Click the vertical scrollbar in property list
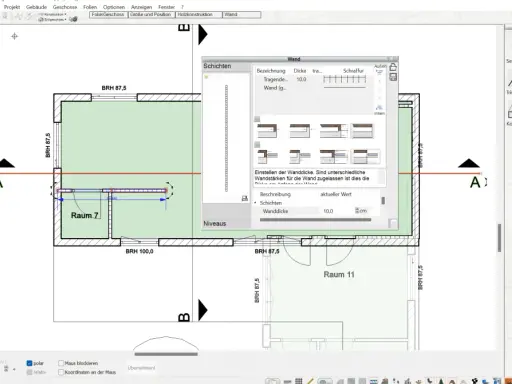The width and height of the screenshot is (512, 384). (383, 200)
